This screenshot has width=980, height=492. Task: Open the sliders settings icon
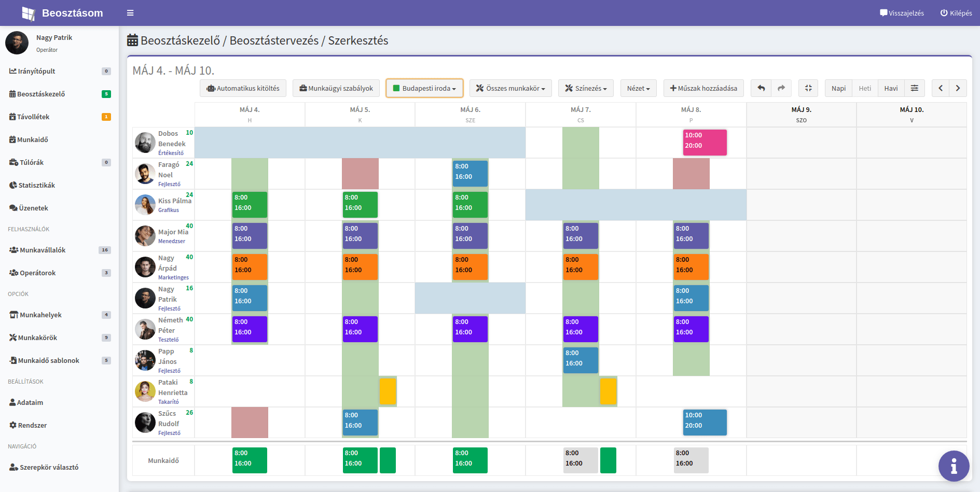[915, 88]
